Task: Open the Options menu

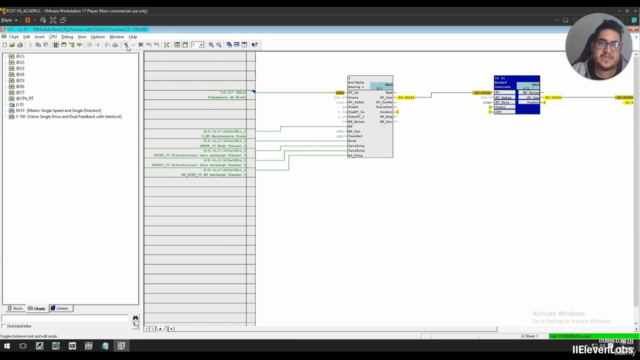Action: click(x=98, y=37)
